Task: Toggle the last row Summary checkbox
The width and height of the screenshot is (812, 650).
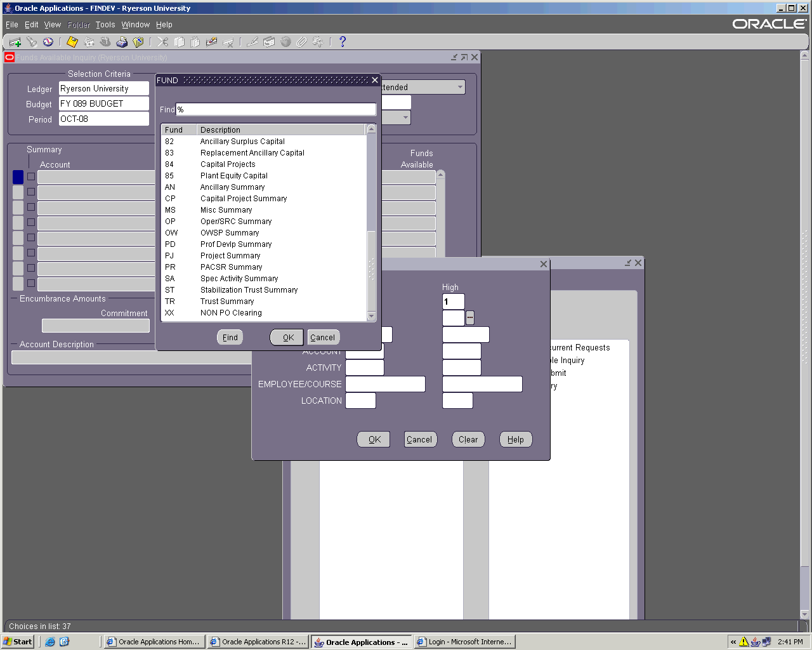Action: click(x=31, y=283)
